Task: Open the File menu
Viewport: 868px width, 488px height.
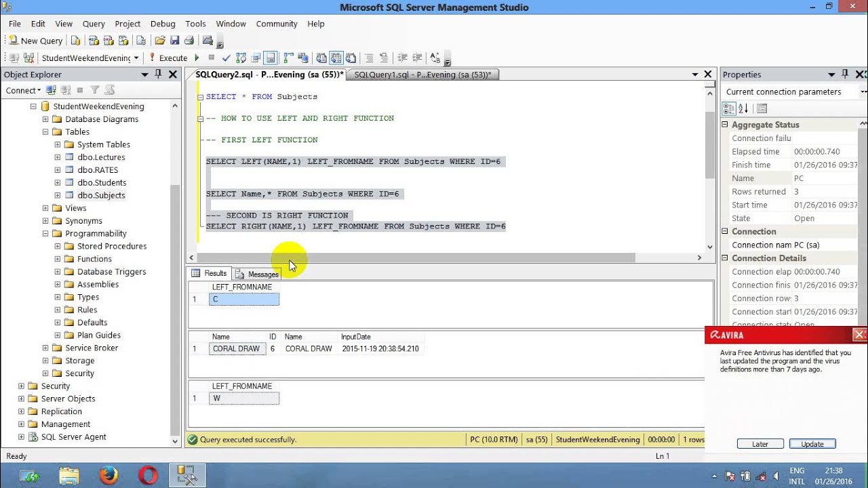Action: coord(15,24)
